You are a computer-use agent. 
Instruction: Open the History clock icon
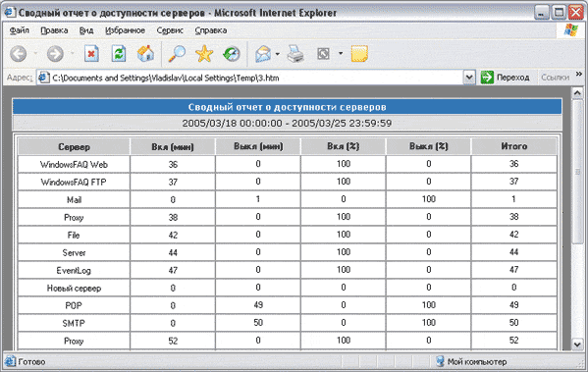point(232,54)
